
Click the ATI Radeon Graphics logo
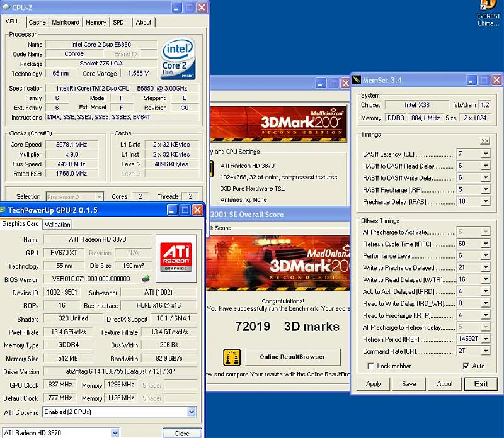tap(176, 258)
